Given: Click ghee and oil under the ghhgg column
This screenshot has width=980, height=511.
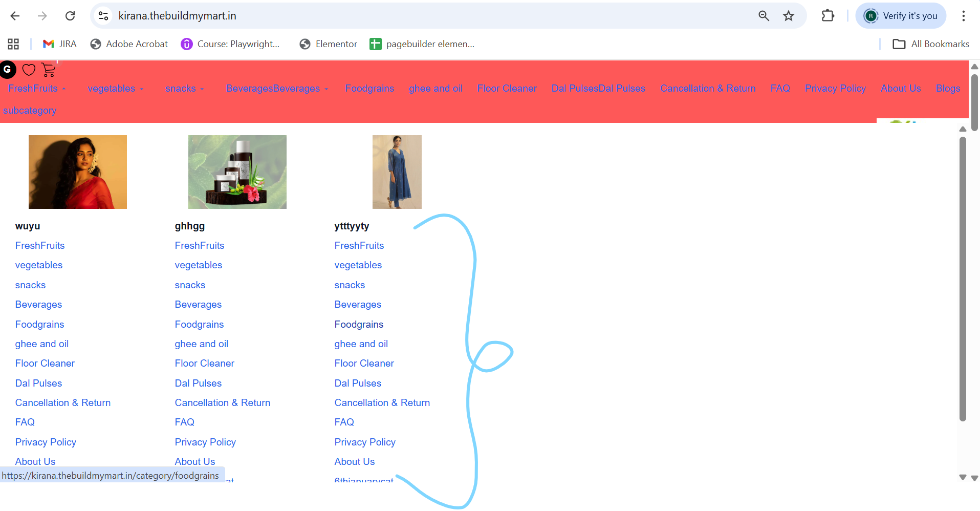Looking at the screenshot, I should 202,344.
